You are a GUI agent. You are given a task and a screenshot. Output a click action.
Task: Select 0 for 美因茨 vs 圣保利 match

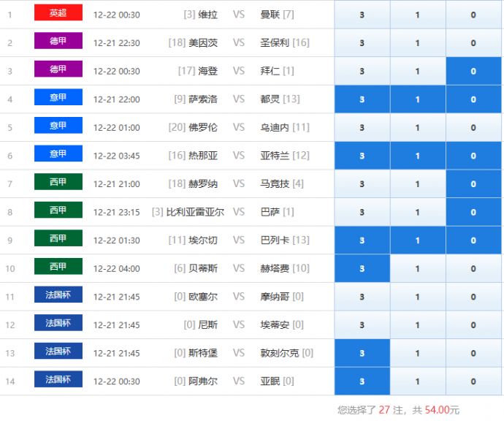coord(473,43)
